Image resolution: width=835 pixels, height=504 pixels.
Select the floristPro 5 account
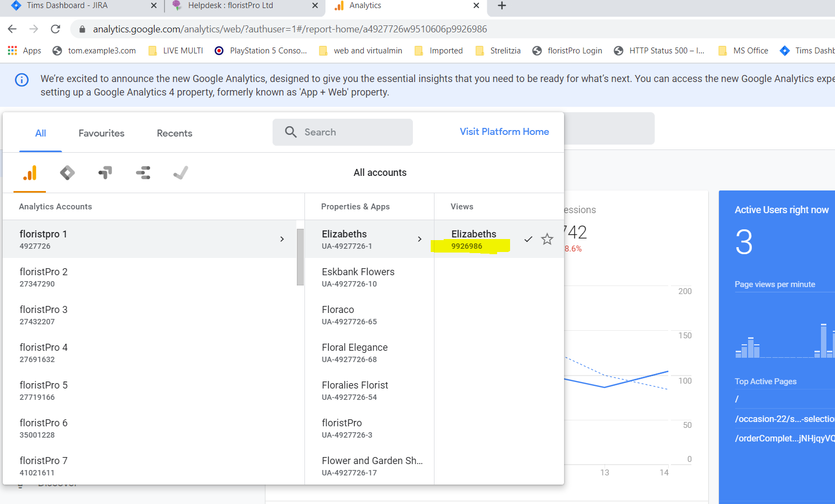pyautogui.click(x=150, y=390)
